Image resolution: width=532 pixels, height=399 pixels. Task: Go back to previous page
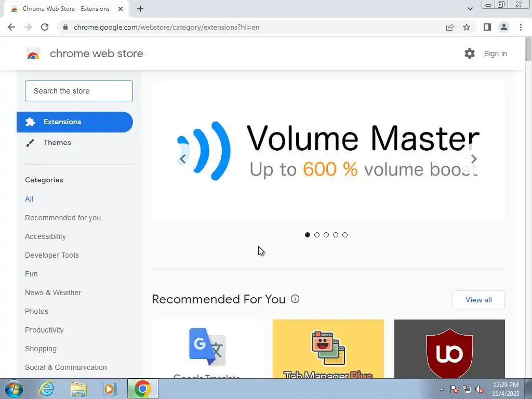click(11, 27)
